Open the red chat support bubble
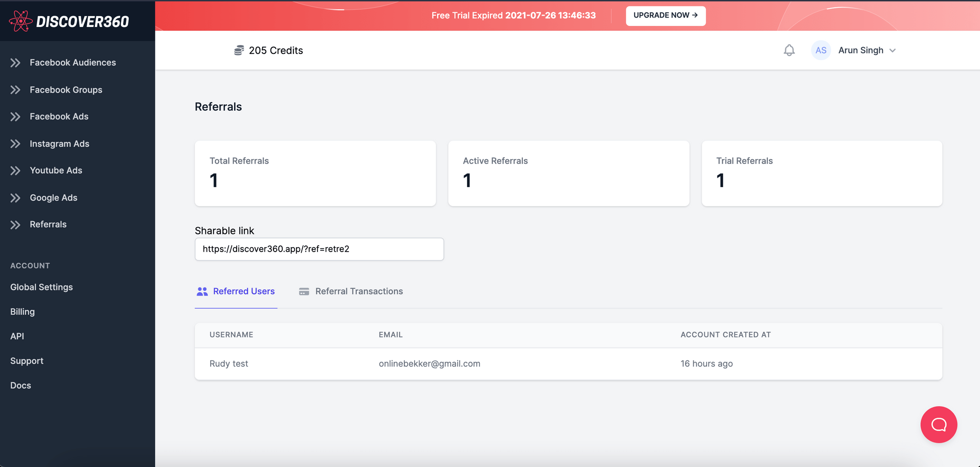The width and height of the screenshot is (980, 467). pyautogui.click(x=938, y=424)
